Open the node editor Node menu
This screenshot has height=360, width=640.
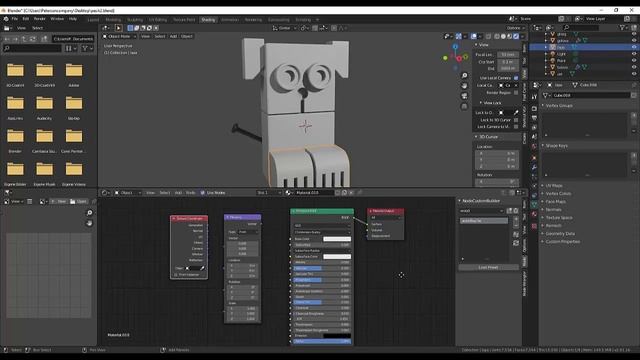190,193
